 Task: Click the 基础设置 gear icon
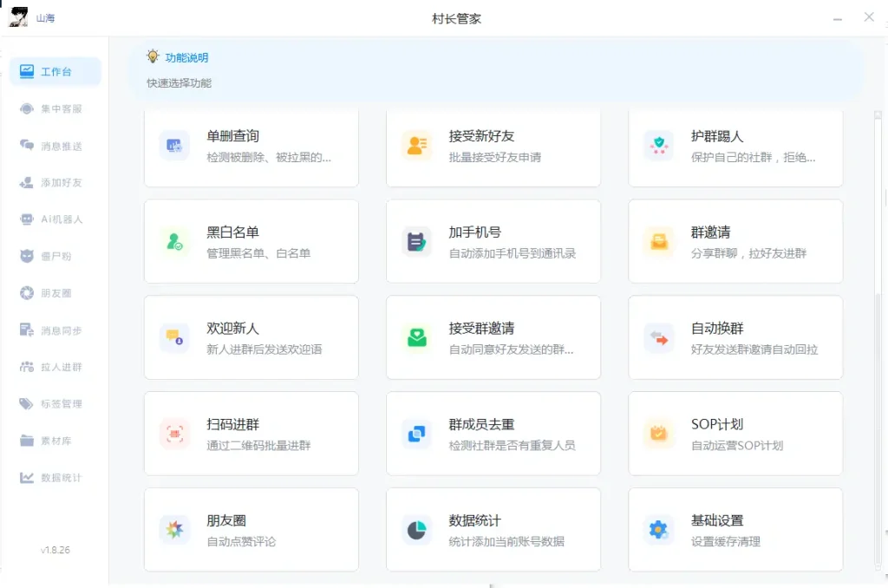click(659, 528)
